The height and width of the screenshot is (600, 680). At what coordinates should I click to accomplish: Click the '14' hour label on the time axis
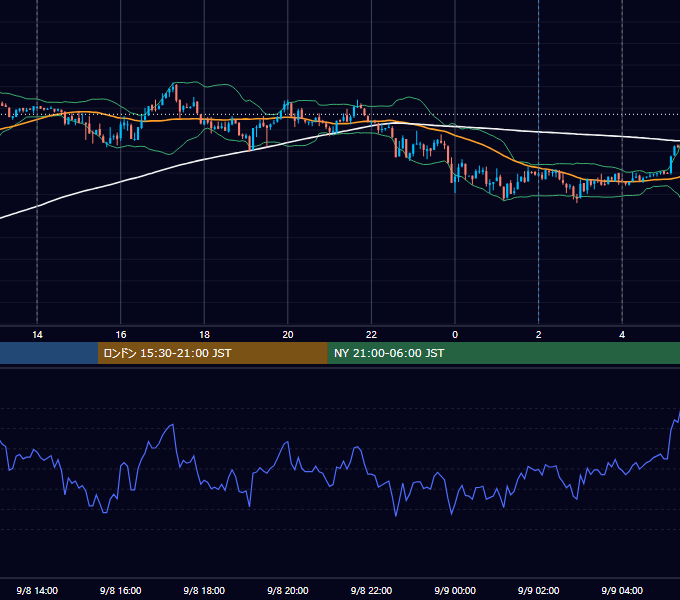click(x=37, y=335)
